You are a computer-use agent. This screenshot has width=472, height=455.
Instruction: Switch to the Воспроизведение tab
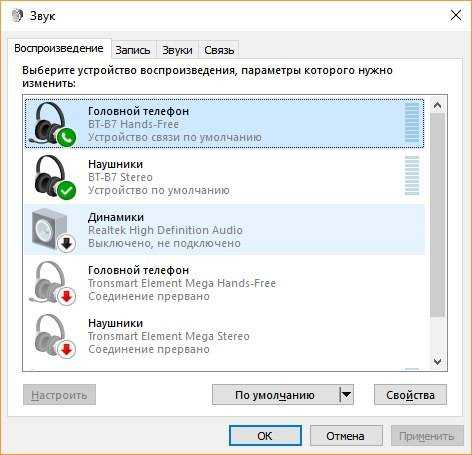tap(59, 49)
